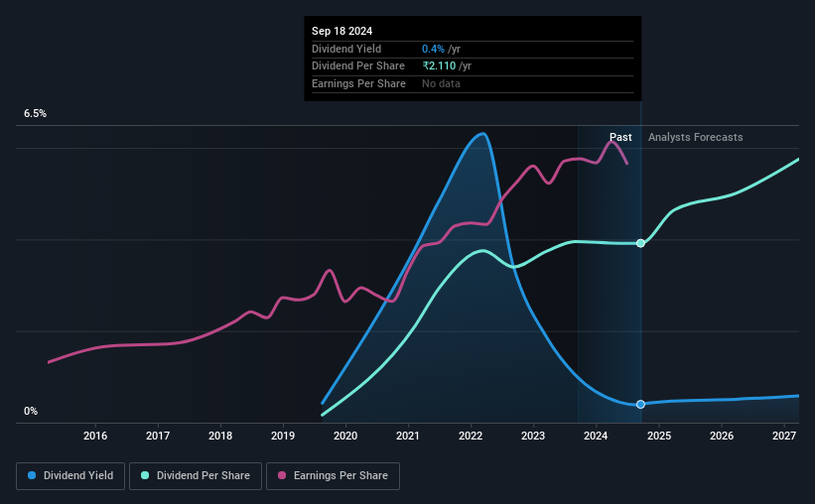Click the teal data point marker on the Dividend Per Share line
The image size is (815, 504).
pos(640,243)
